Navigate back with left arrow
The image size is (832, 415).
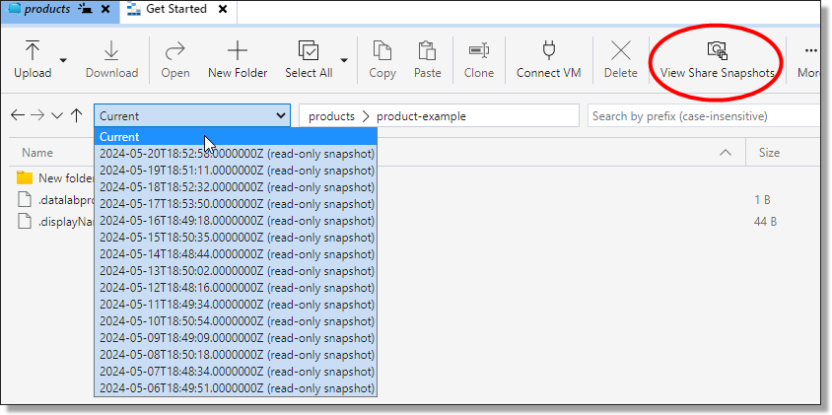(18, 115)
